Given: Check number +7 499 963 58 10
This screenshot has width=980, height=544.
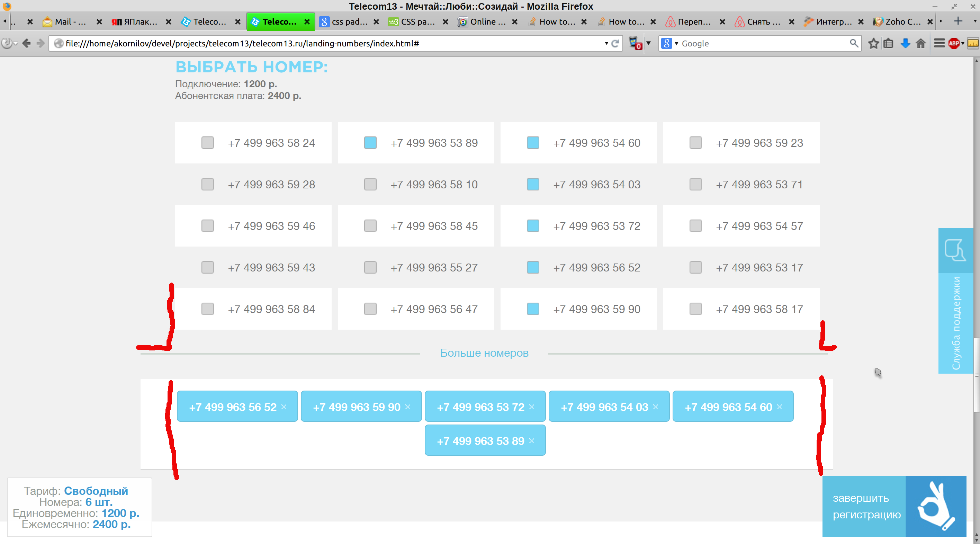Looking at the screenshot, I should (x=370, y=184).
